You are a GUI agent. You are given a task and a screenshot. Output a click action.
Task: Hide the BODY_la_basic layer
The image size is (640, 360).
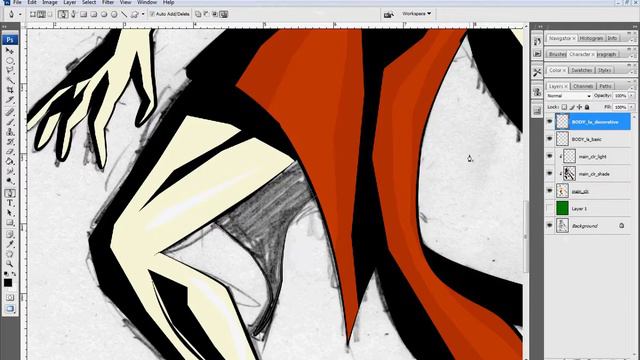(x=549, y=139)
